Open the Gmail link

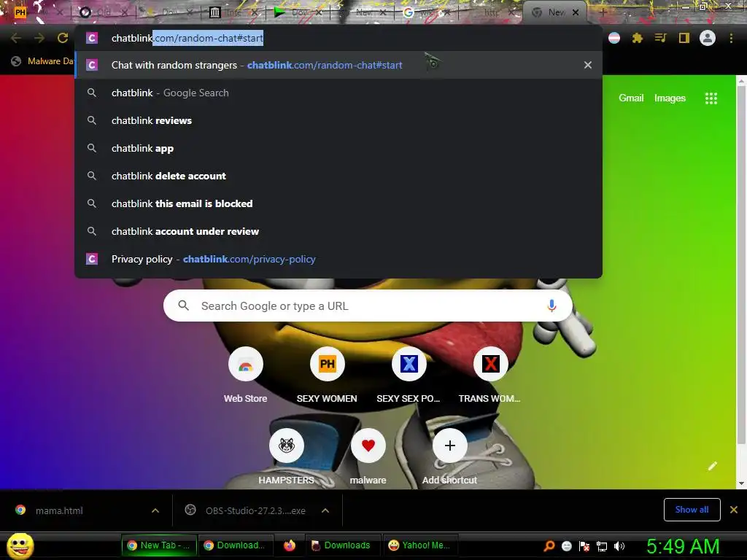[631, 98]
